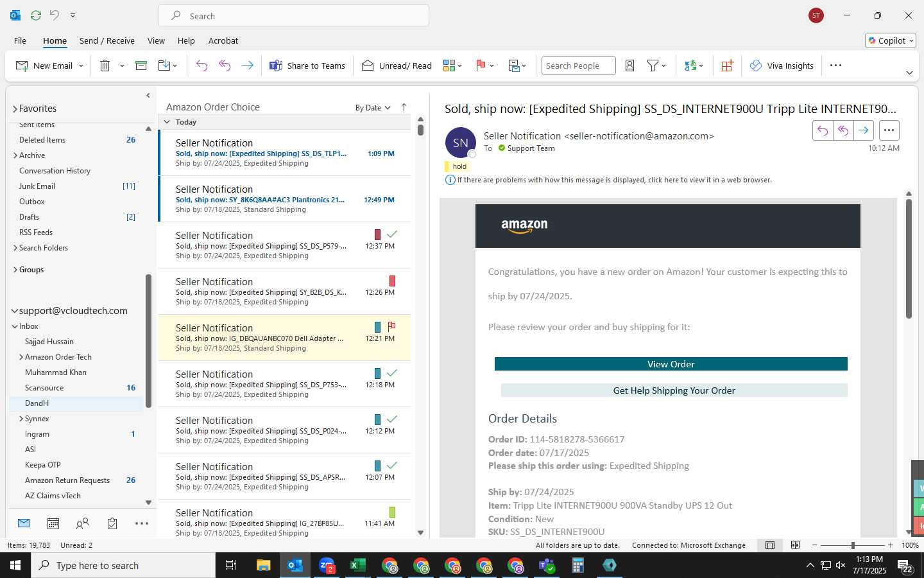924x578 pixels.
Task: Expand the Groups section
Action: pyautogui.click(x=15, y=270)
